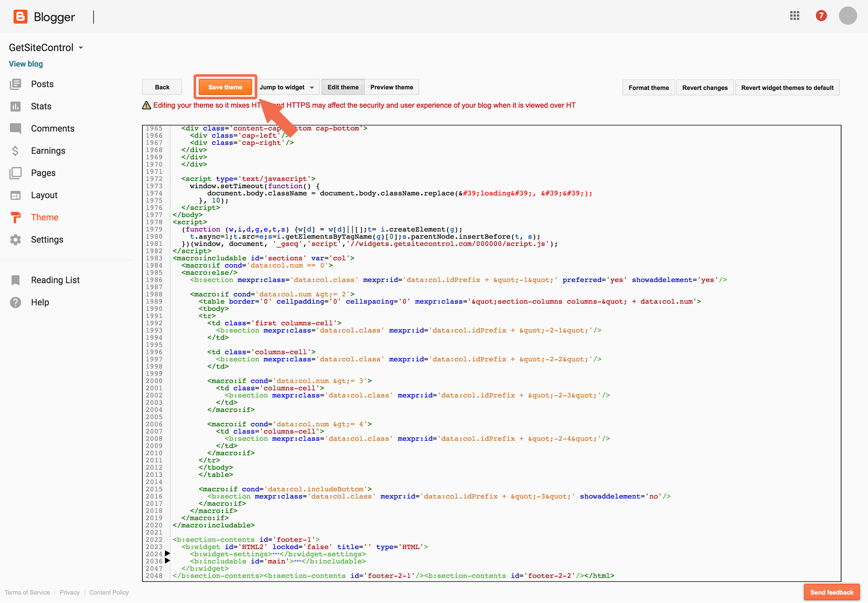Image resolution: width=868 pixels, height=603 pixels.
Task: Click the Blogger logo
Action: coord(20,16)
